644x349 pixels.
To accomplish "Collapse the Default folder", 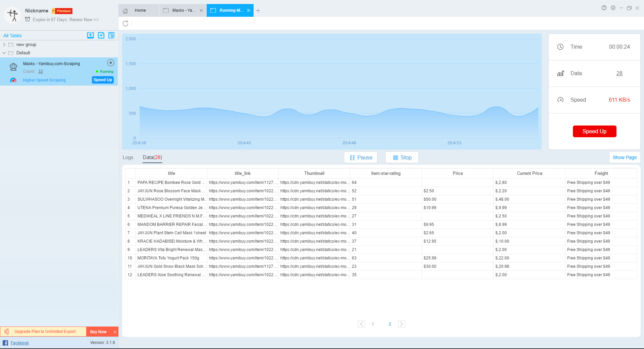I will (4, 53).
